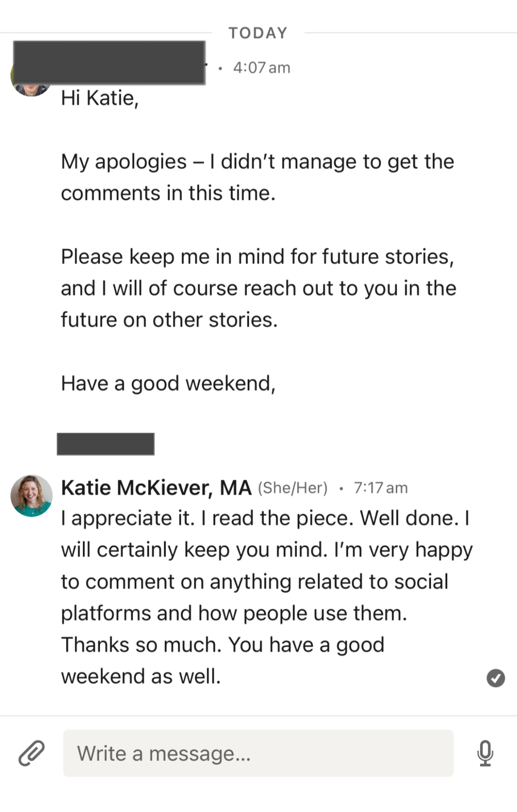Click the redacted sender name header

click(109, 62)
